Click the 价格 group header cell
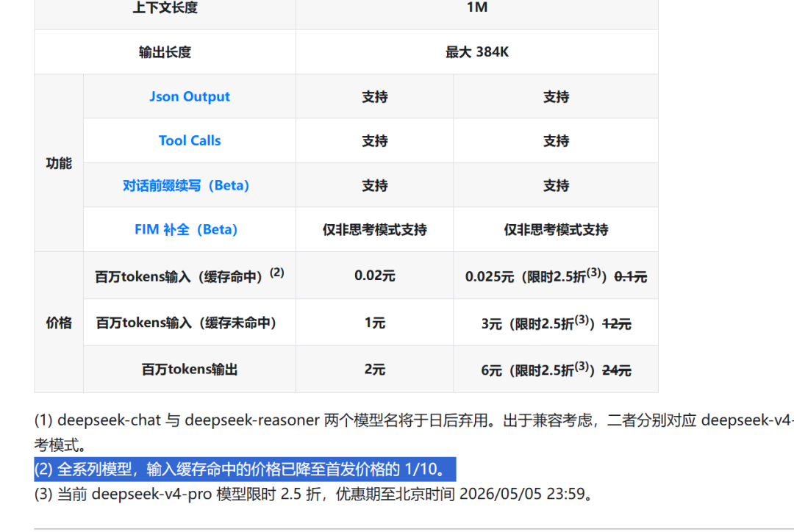 click(59, 323)
